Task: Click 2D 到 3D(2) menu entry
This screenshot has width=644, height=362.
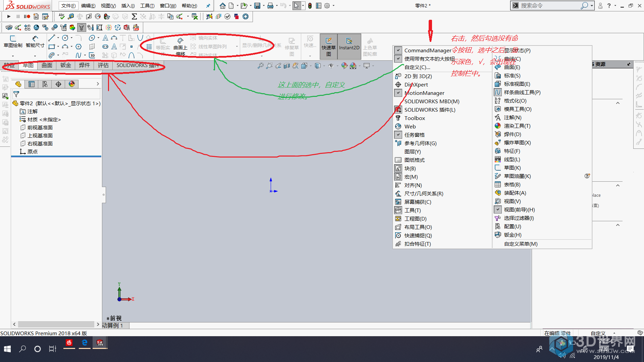Action: point(418,76)
